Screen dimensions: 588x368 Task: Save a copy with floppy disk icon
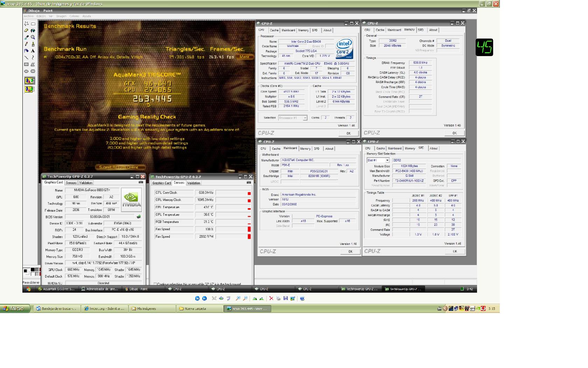(286, 298)
